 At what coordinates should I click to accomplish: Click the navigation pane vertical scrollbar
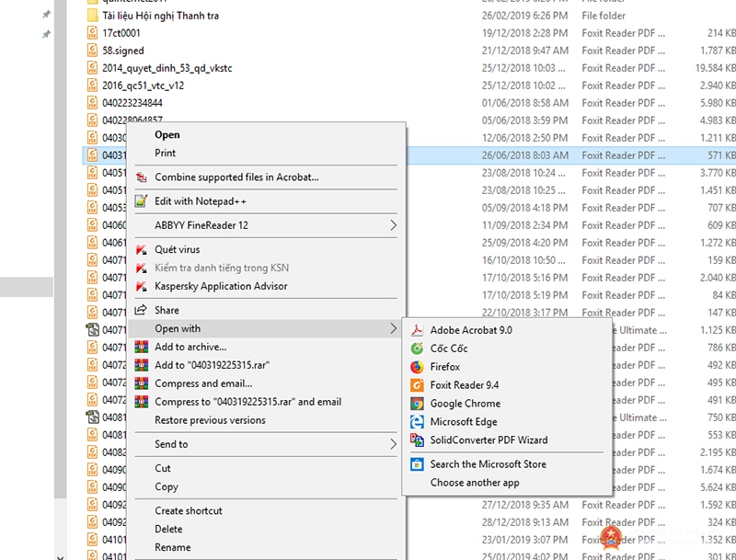[x=60, y=248]
